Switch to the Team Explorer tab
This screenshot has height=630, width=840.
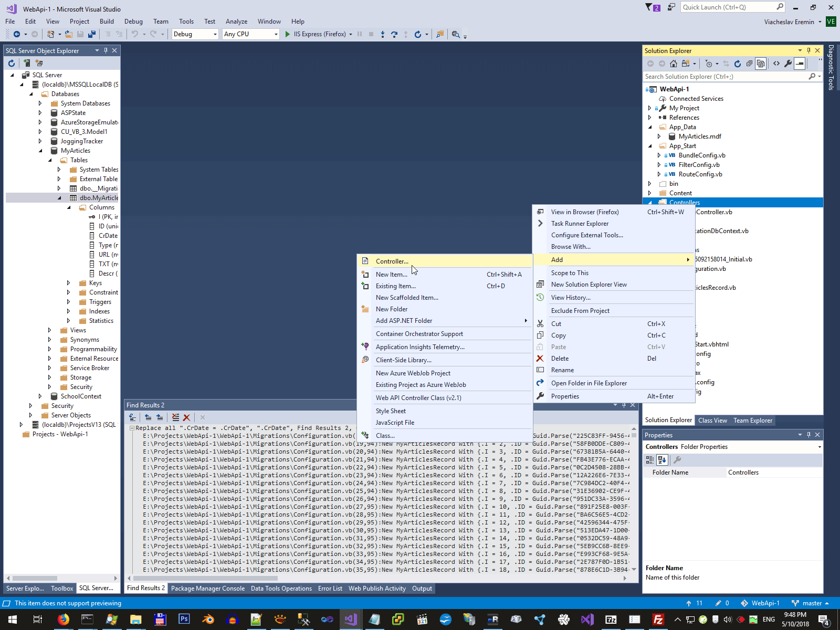(x=753, y=421)
